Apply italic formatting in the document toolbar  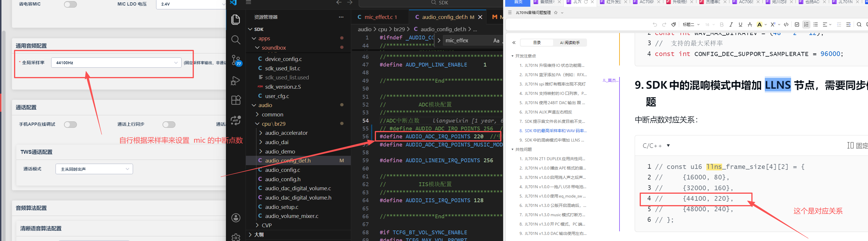coord(731,25)
